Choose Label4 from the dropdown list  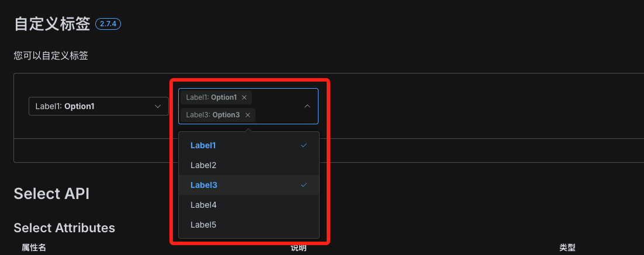point(249,205)
